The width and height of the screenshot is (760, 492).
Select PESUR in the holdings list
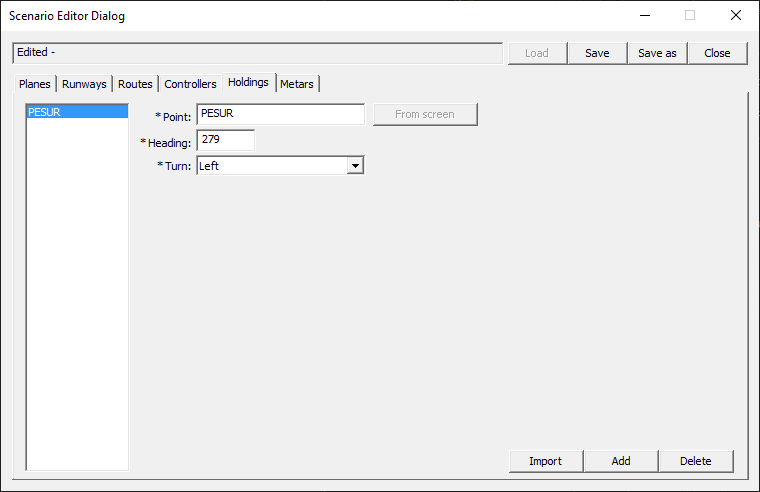[x=76, y=112]
